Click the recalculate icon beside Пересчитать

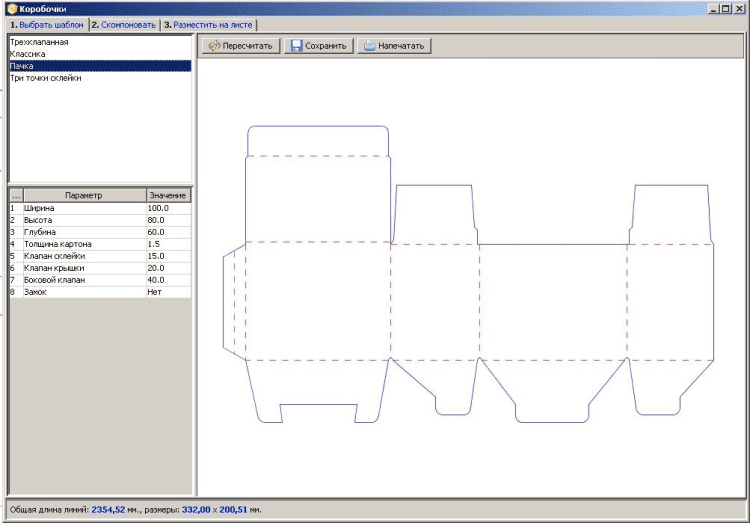214,45
